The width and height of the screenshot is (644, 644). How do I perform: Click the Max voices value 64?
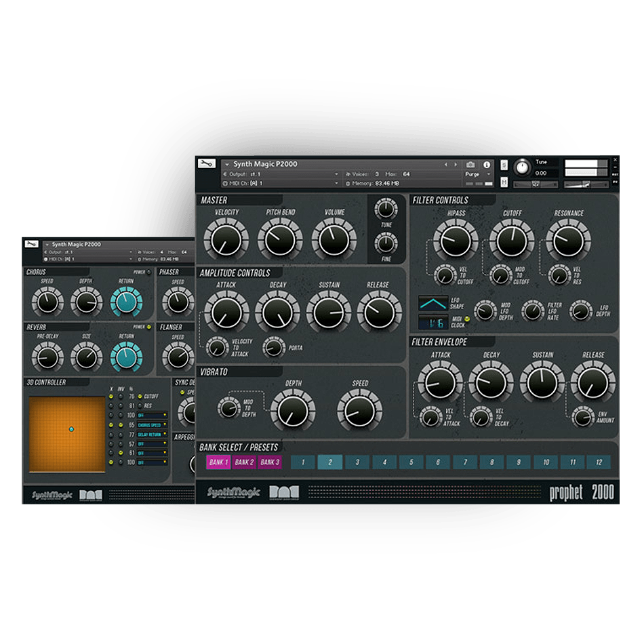(x=406, y=174)
